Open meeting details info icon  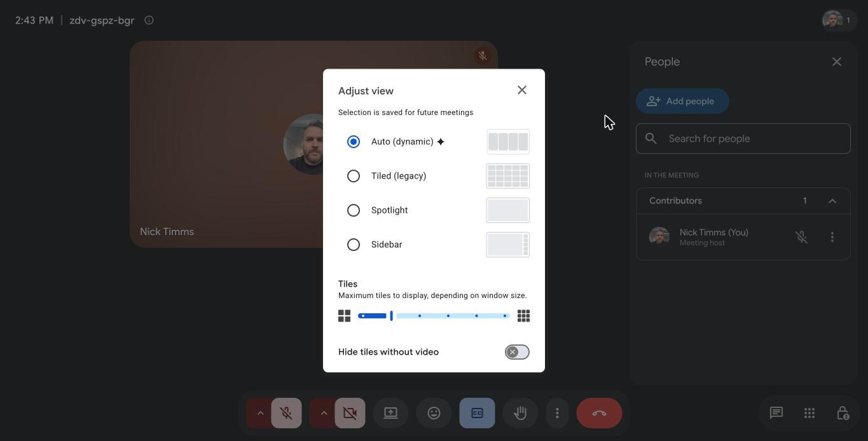pos(149,20)
